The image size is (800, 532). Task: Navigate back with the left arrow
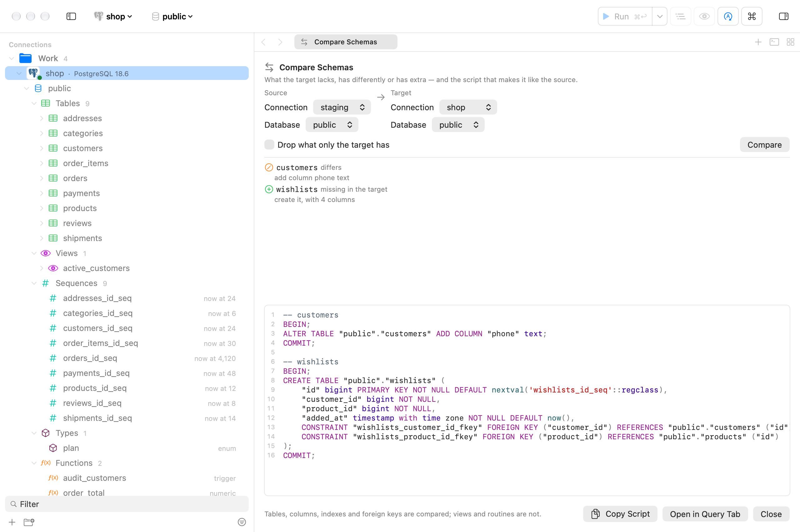(x=263, y=42)
